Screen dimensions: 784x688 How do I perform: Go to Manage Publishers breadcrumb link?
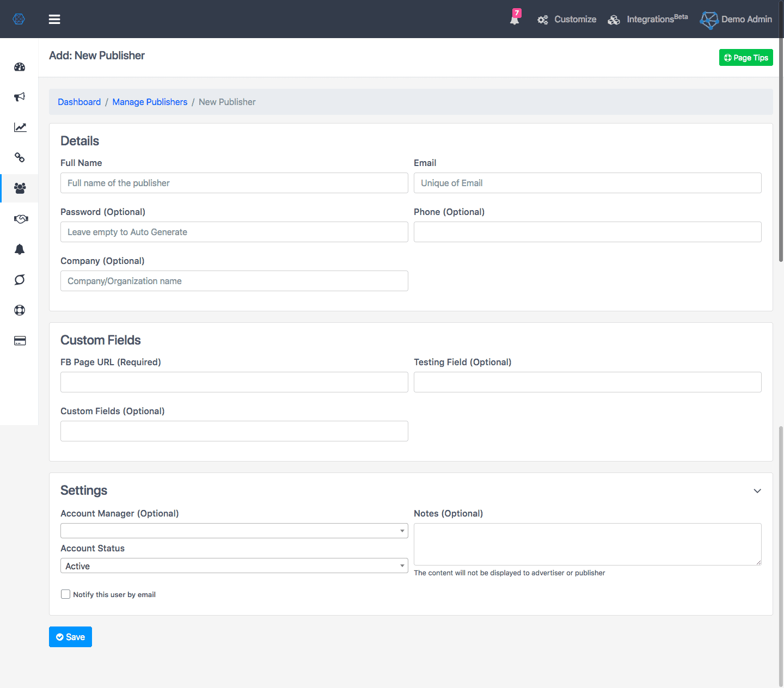click(x=150, y=102)
